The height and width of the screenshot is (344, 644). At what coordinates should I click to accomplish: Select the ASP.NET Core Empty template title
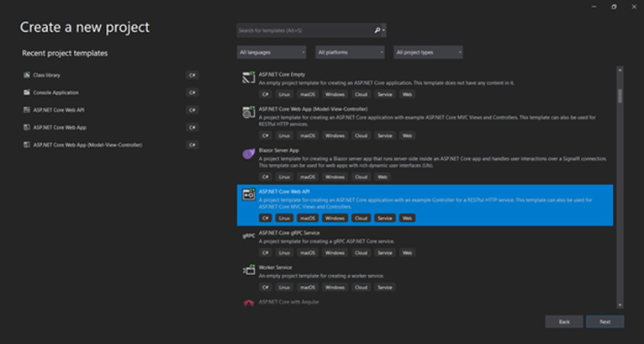282,75
